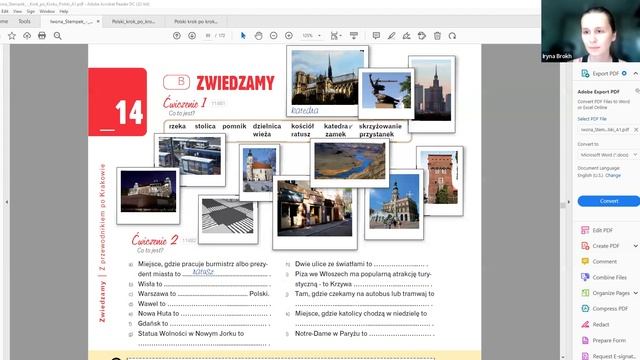The width and height of the screenshot is (640, 360).
Task: Switch to the third Polski krok po krok tab
Action: (x=196, y=21)
